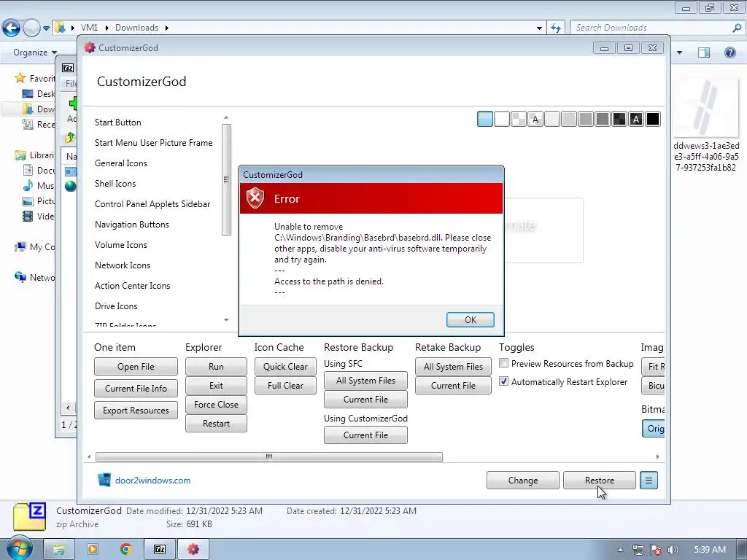This screenshot has width=747, height=560.
Task: Select Start Menu User Picture Frame
Action: coord(153,143)
